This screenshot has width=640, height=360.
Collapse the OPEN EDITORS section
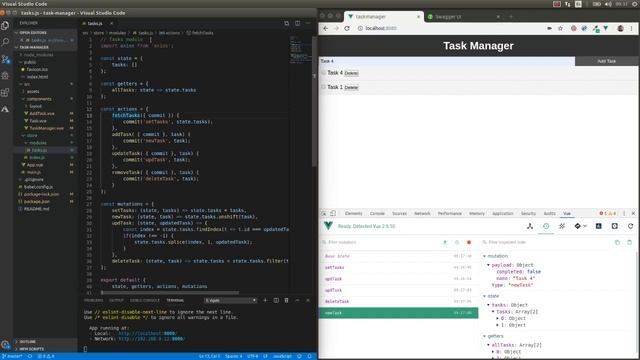click(33, 33)
